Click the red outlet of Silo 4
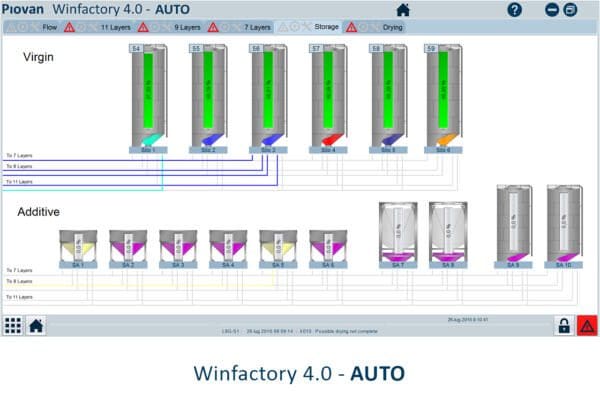The width and height of the screenshot is (600, 416). click(333, 139)
